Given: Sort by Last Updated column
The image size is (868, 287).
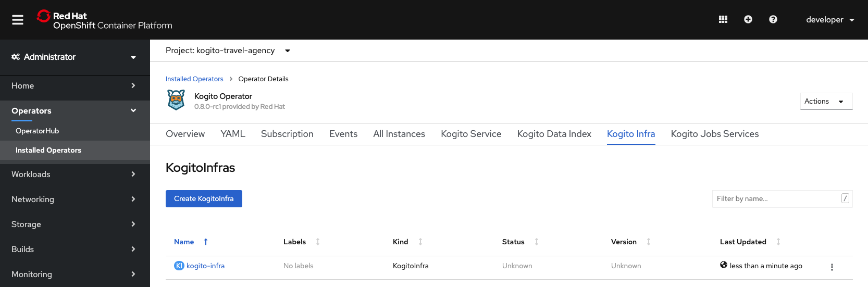Looking at the screenshot, I should (778, 242).
